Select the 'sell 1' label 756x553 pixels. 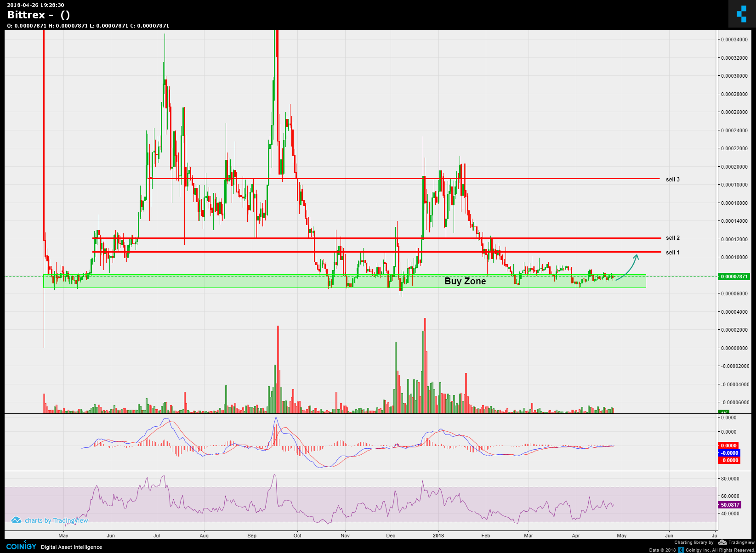(672, 253)
